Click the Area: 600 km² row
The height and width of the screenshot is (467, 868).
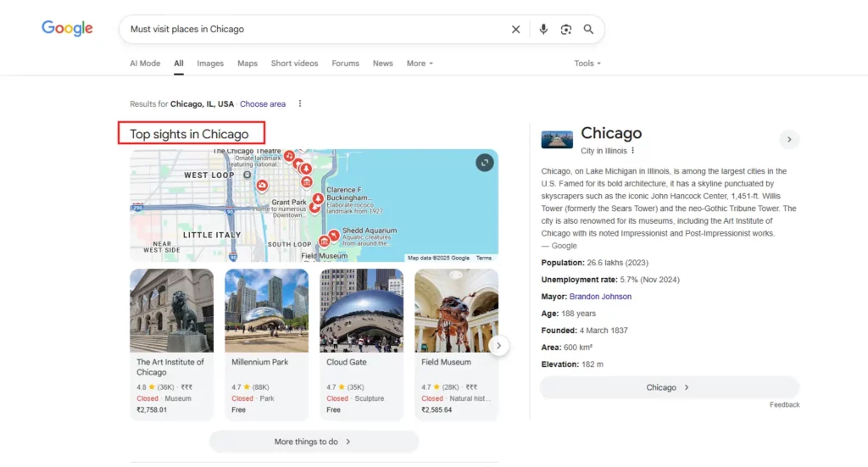pos(567,347)
